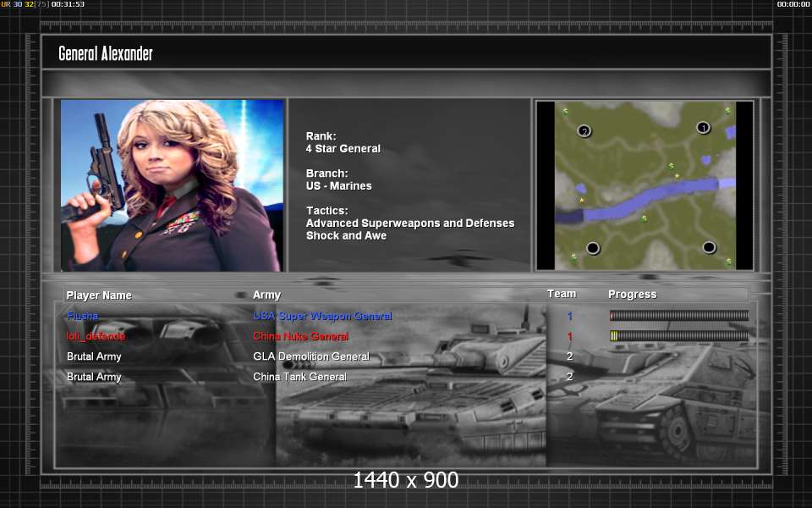The image size is (812, 508).
Task: Click the 4 Star General rank text
Action: click(x=343, y=149)
